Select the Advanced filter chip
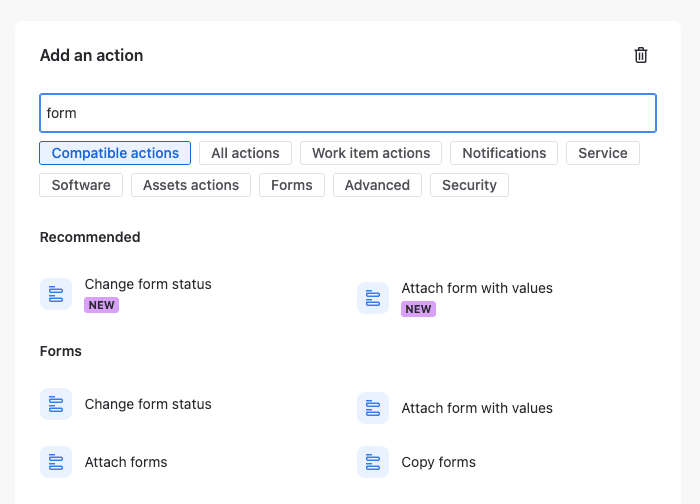The image size is (700, 504). [377, 185]
